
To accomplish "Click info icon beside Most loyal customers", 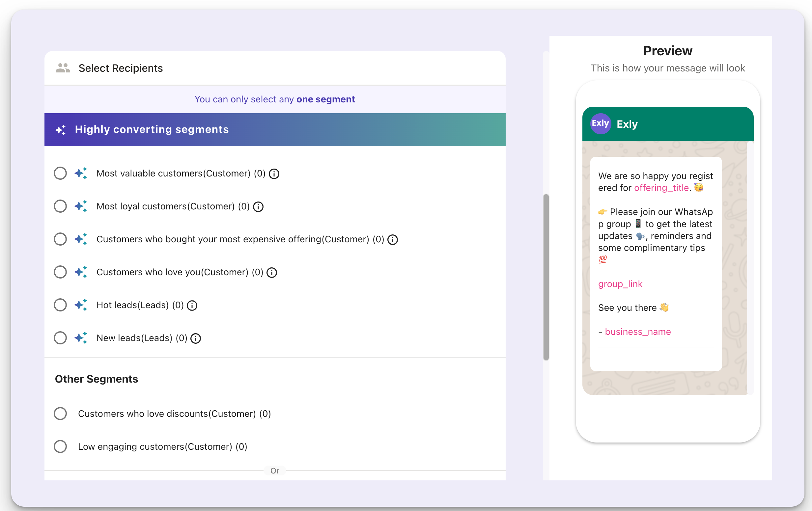I will (258, 207).
